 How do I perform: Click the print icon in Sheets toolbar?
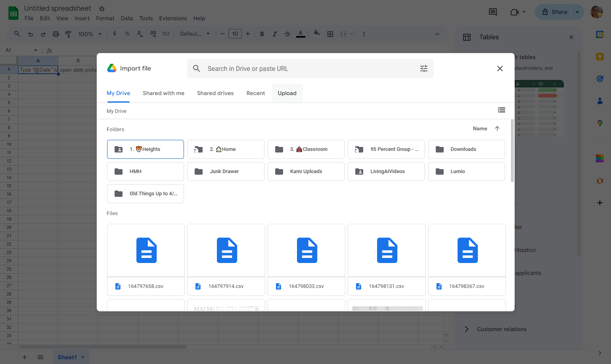click(x=56, y=34)
